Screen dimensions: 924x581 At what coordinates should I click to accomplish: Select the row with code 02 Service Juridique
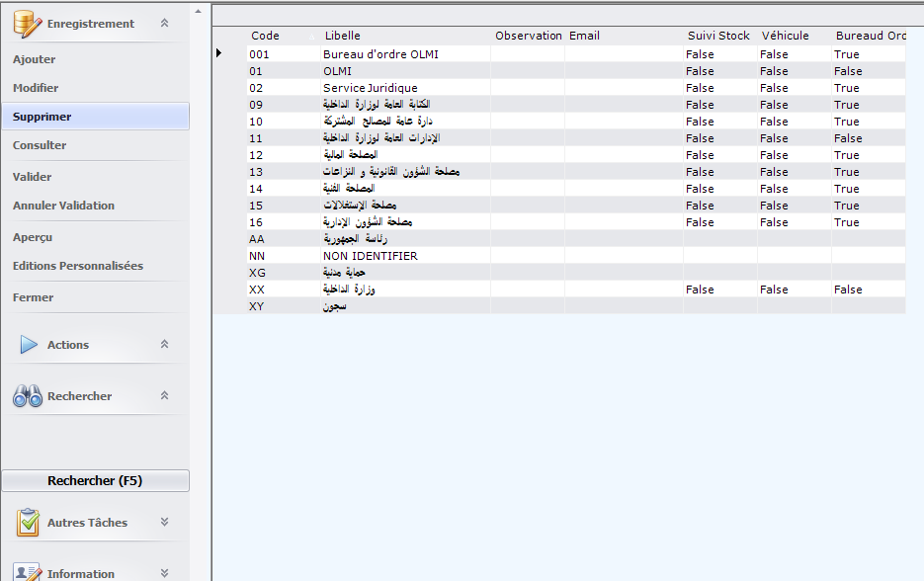click(x=371, y=88)
